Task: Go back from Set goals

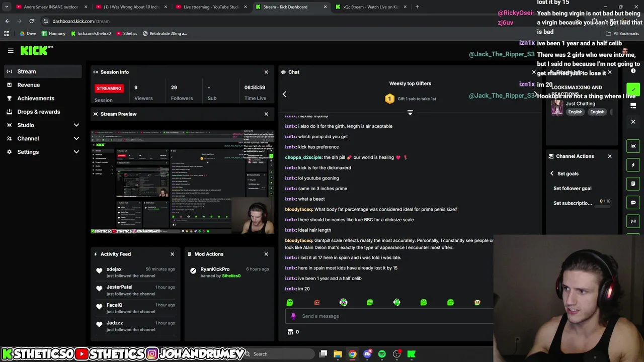Action: (552, 173)
